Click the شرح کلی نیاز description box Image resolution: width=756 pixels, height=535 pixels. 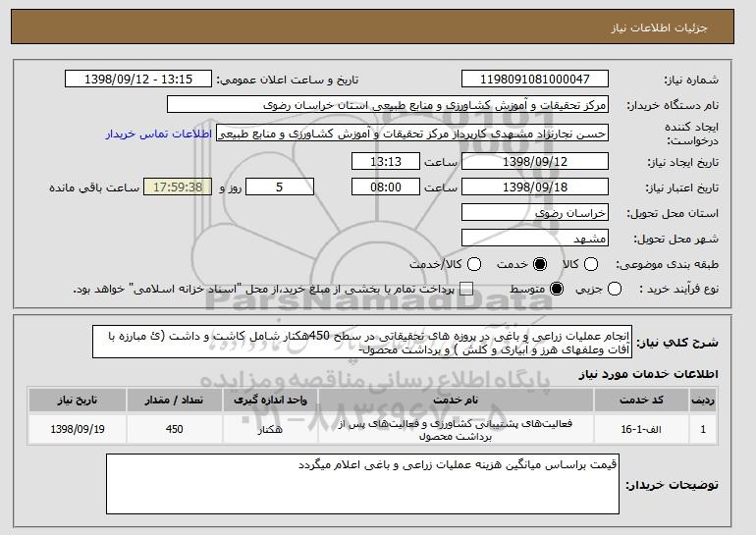coord(362,342)
